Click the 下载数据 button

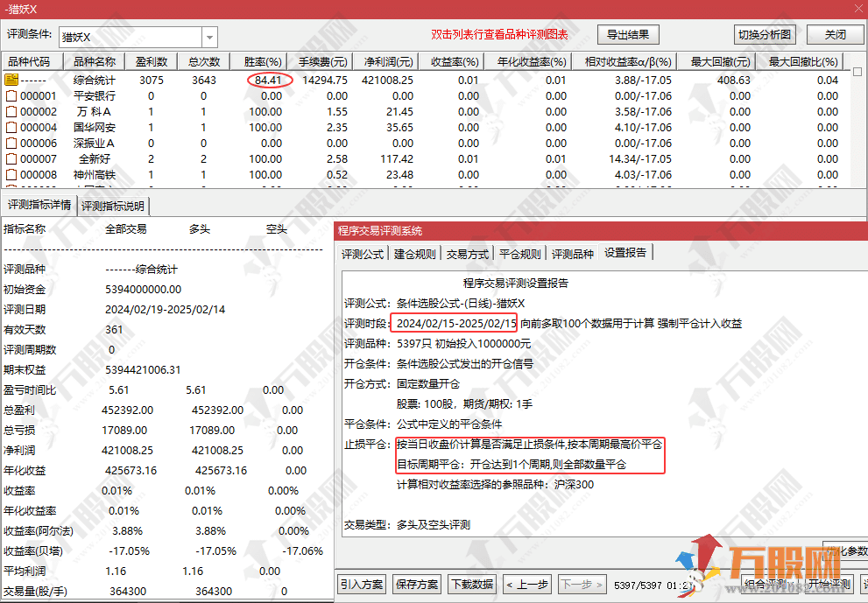pyautogui.click(x=472, y=585)
